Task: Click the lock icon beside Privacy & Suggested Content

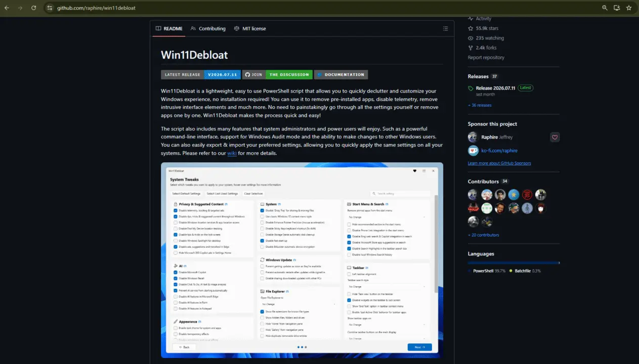Action: coord(176,204)
